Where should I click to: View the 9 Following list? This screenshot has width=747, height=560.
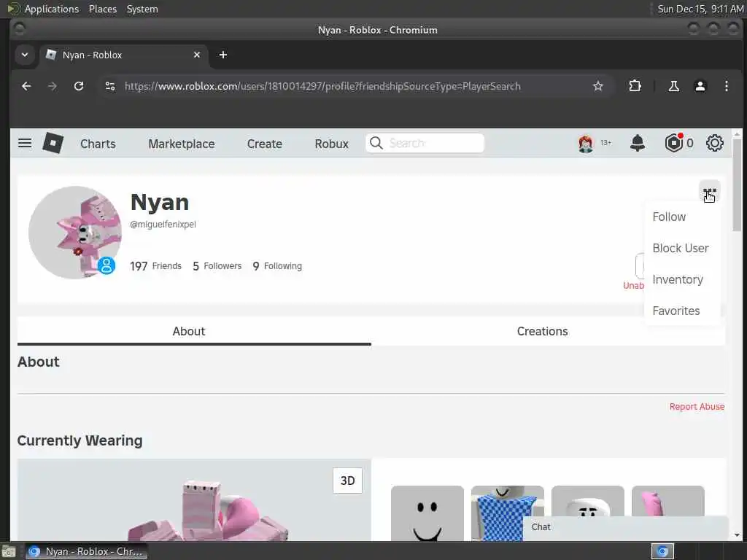[x=277, y=265]
